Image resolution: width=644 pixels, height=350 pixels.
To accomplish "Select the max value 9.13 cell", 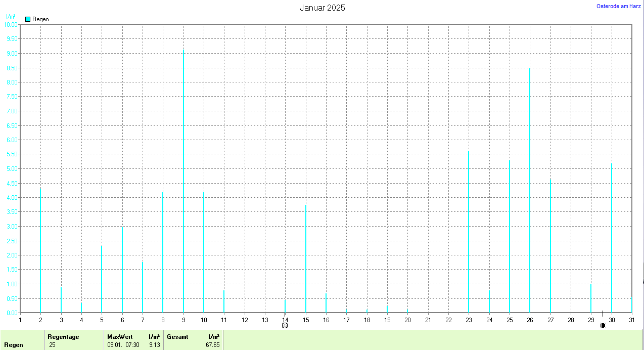I will pyautogui.click(x=155, y=345).
